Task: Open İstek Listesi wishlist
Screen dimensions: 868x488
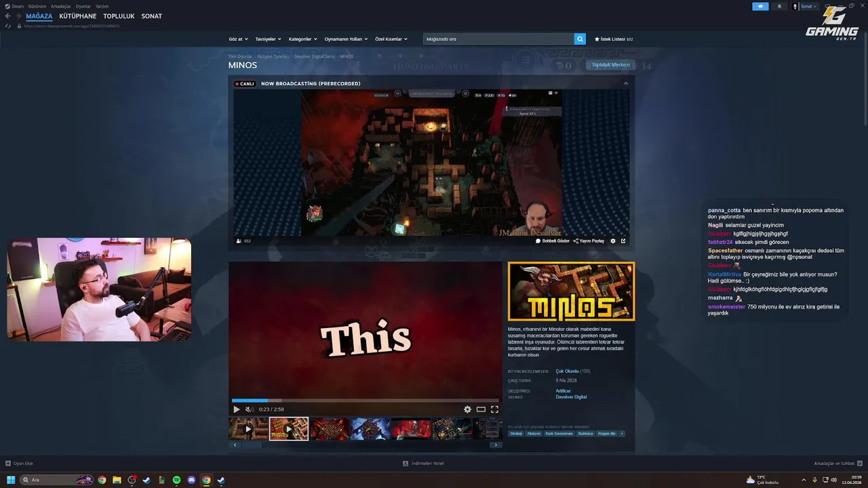Action: coord(614,39)
